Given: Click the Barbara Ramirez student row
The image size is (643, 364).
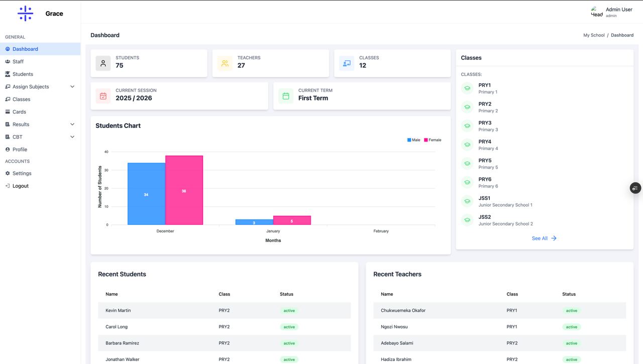Looking at the screenshot, I should pos(224,343).
